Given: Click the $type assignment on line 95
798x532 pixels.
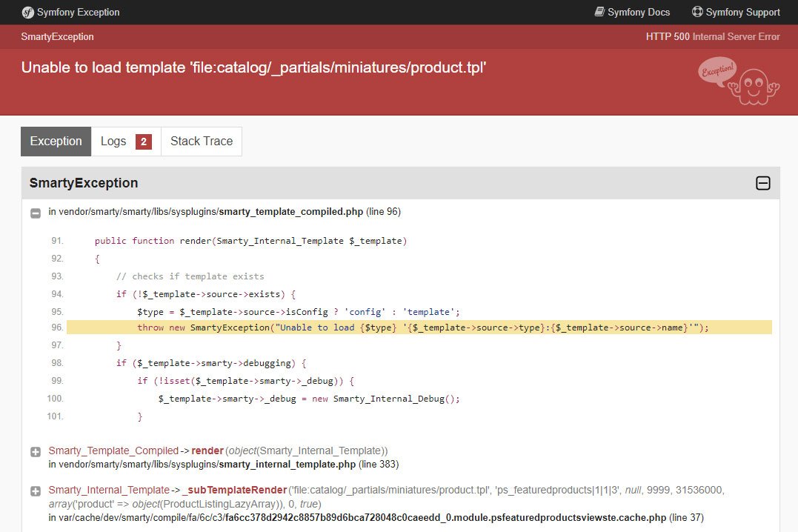Looking at the screenshot, I should tap(299, 312).
